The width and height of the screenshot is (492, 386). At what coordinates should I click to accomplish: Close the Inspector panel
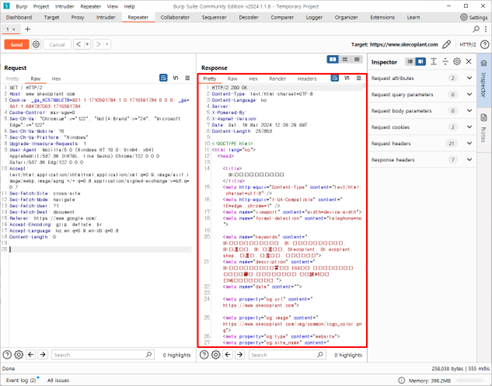pos(469,61)
